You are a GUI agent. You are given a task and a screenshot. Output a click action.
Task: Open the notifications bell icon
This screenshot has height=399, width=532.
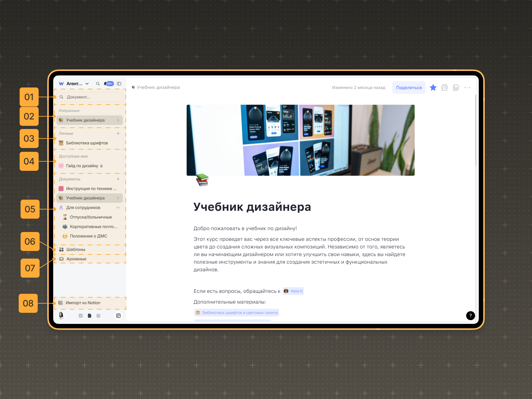105,84
